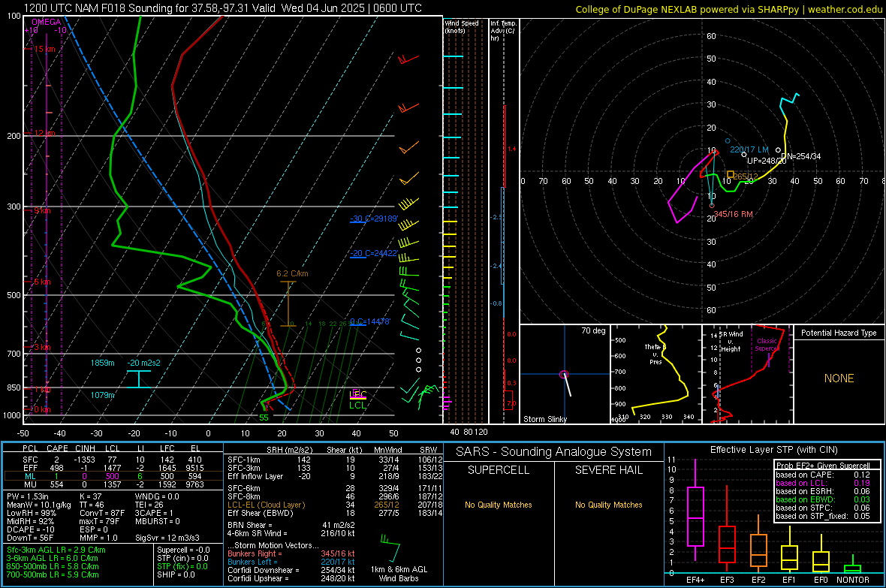Image resolution: width=886 pixels, height=588 pixels.
Task: Click the 1km & 6km AGL wind barb graphic
Action: [390, 548]
